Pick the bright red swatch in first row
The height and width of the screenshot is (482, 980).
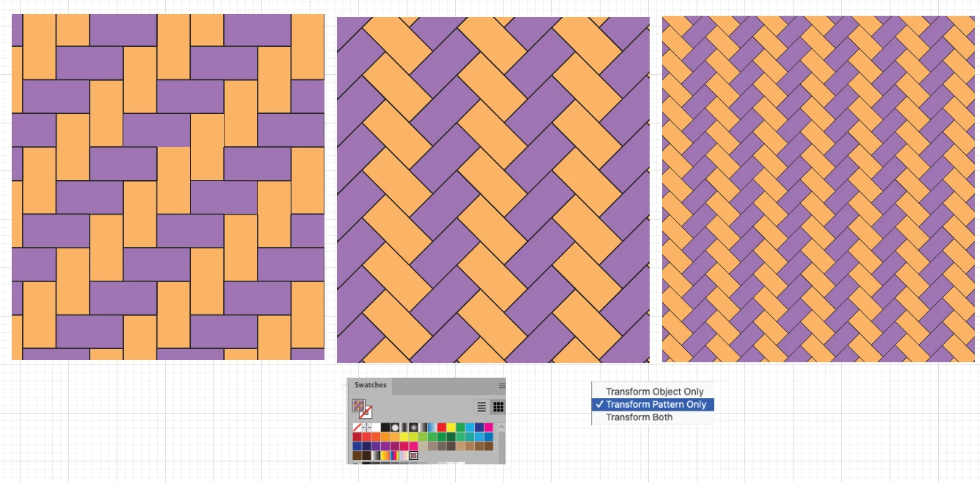(x=442, y=428)
